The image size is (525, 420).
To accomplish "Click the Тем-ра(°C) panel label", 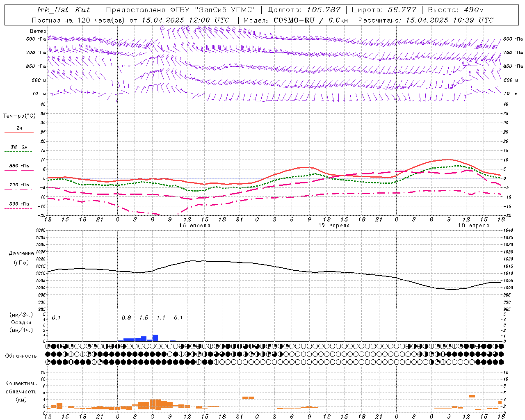I will click(x=19, y=116).
